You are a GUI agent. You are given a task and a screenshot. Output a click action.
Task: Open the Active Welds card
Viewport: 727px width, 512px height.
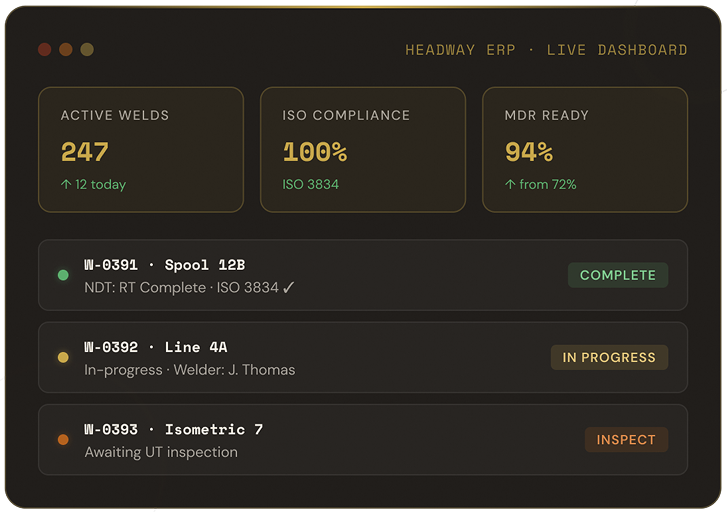[x=141, y=149]
